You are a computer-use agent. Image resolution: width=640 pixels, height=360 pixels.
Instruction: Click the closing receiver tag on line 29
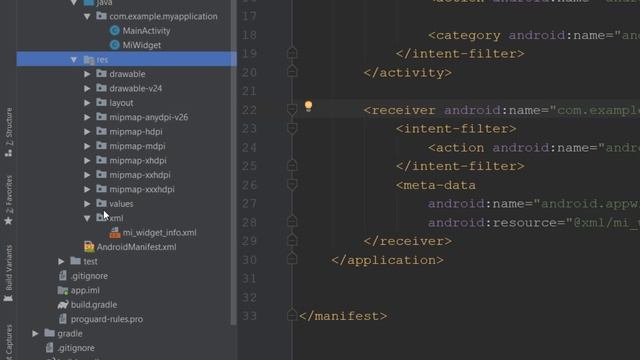click(408, 241)
